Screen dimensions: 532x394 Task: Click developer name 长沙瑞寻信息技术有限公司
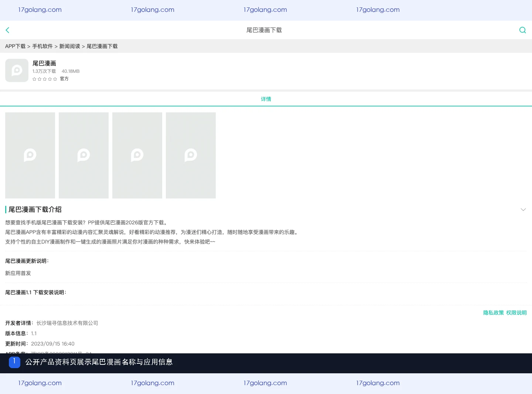tap(67, 323)
